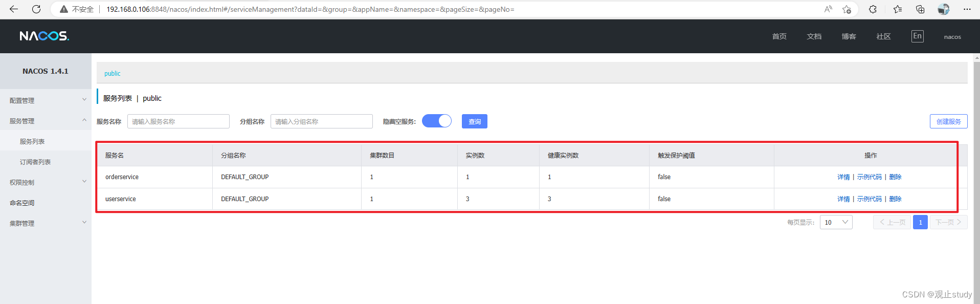Switch language with the En icon
Screen dimensions: 980x304
click(x=917, y=36)
